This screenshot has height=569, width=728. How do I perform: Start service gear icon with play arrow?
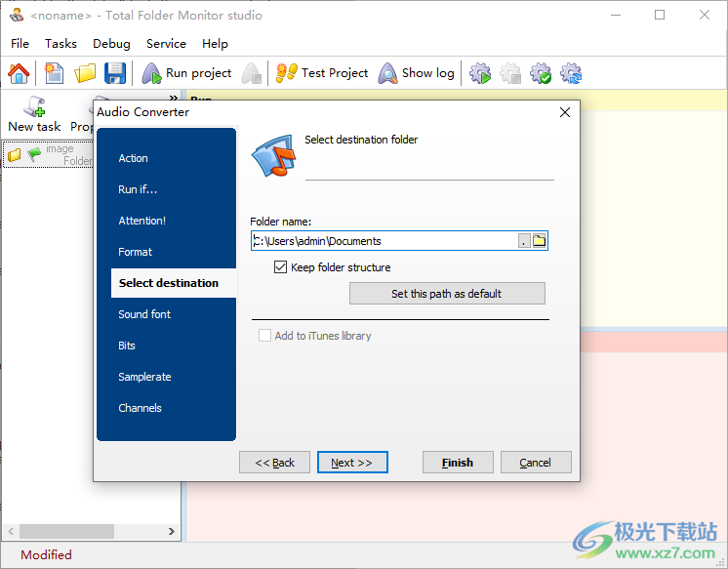(480, 73)
